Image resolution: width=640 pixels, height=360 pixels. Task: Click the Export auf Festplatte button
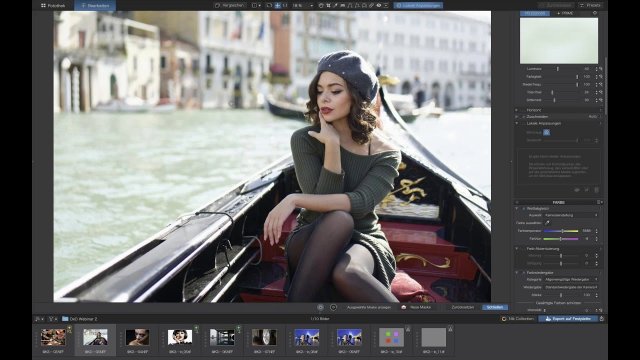click(x=568, y=318)
